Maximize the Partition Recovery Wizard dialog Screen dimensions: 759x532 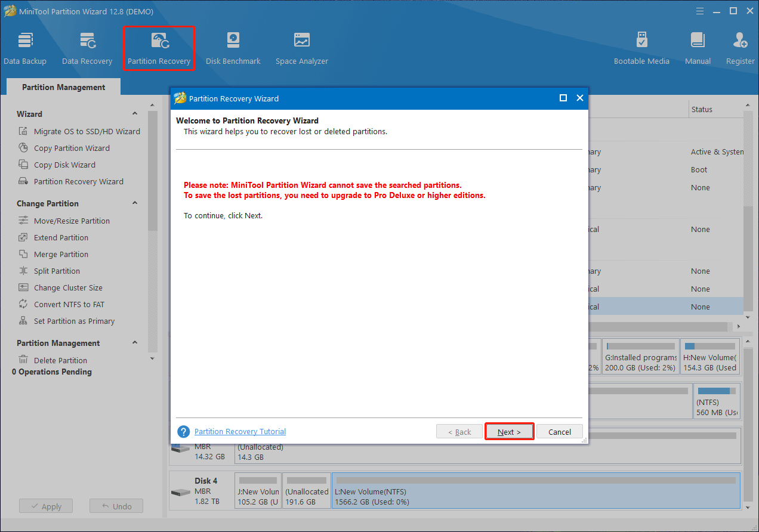[563, 98]
